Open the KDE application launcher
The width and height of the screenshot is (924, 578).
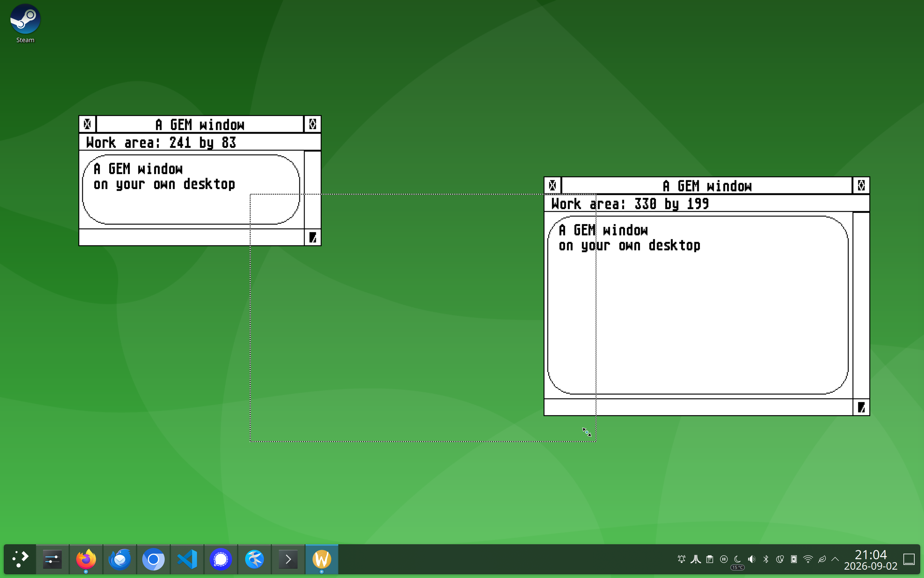[x=20, y=559]
